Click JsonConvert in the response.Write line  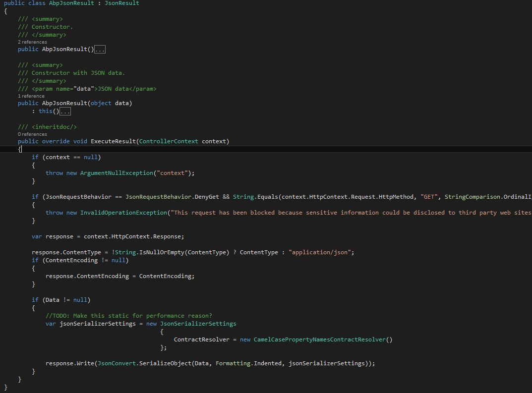coord(117,363)
